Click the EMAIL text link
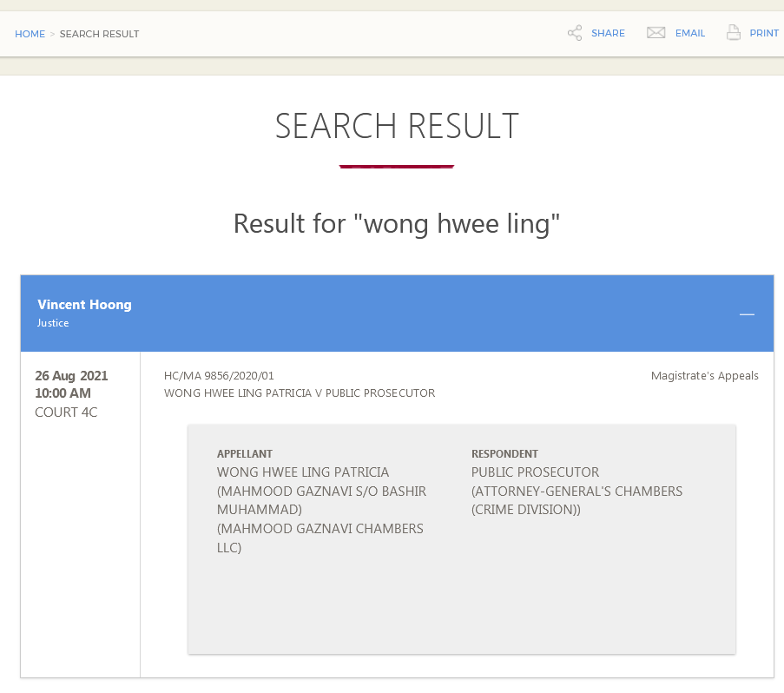This screenshot has width=784, height=693. [x=690, y=33]
